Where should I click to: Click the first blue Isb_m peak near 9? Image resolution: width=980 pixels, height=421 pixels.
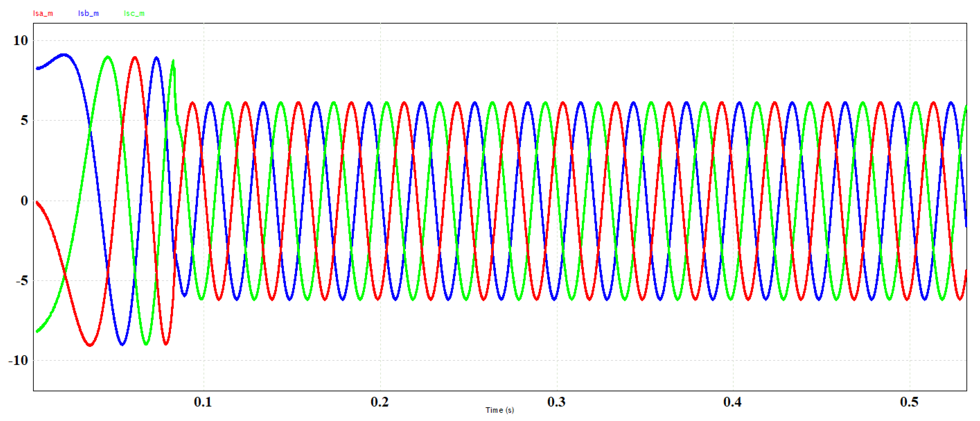(64, 55)
